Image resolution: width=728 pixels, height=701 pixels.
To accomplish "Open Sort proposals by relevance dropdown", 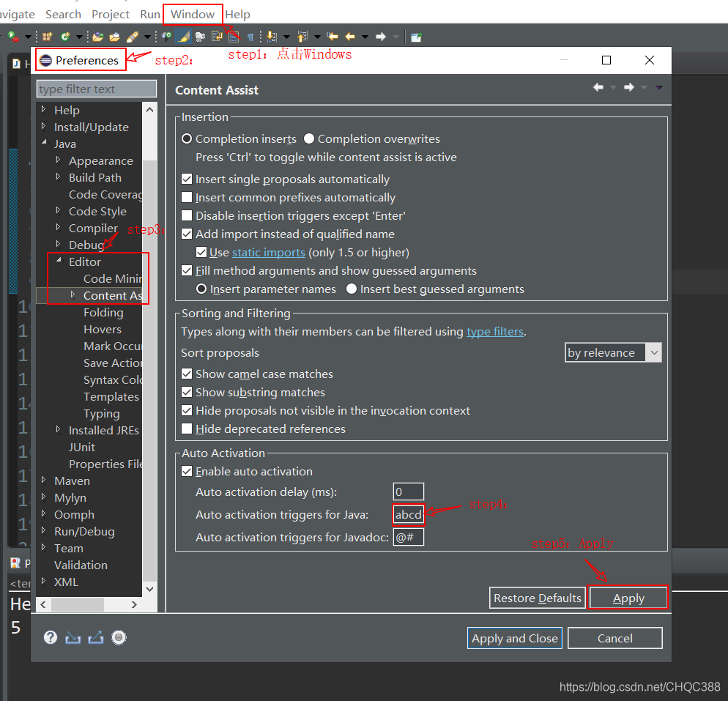I will tap(613, 353).
